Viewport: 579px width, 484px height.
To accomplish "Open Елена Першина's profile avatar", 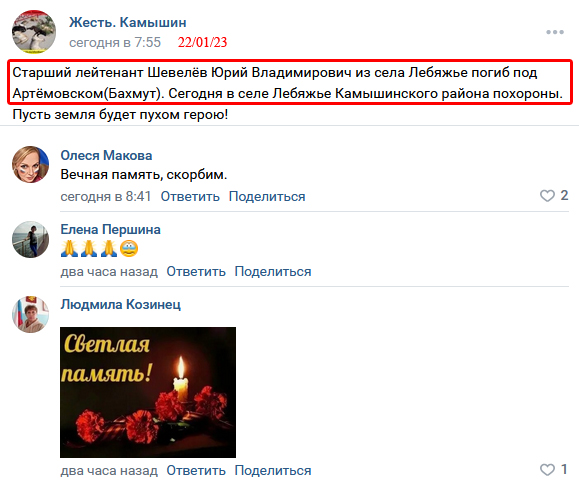I will tap(31, 240).
